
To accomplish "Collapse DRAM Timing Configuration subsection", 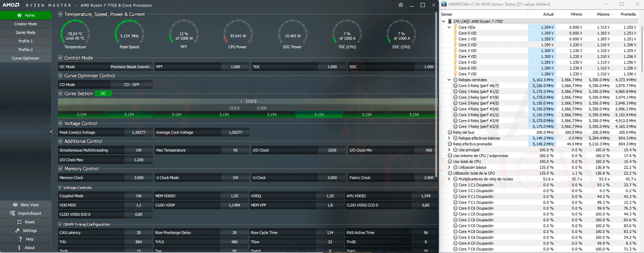I will [61, 224].
